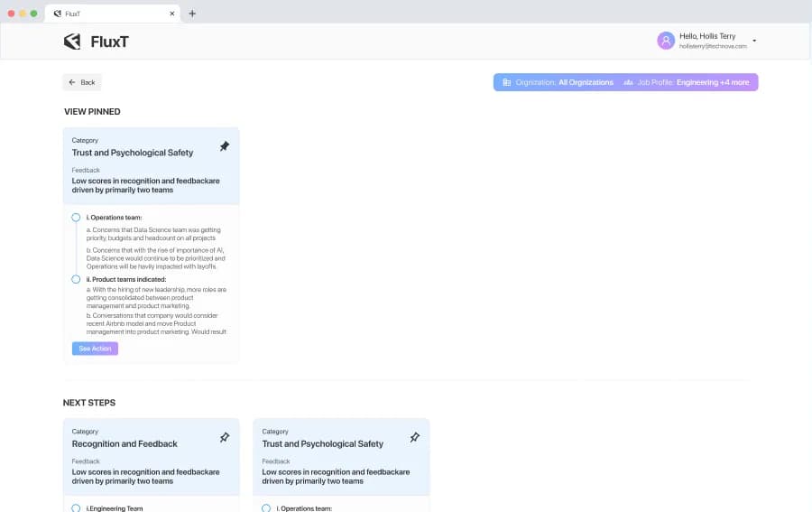
Task: Click 'i.Engineering Team' text
Action: pyautogui.click(x=115, y=508)
